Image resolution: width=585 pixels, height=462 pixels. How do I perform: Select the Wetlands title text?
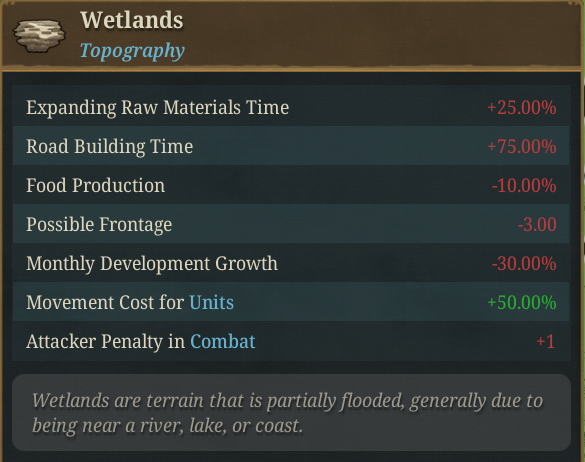click(x=132, y=20)
